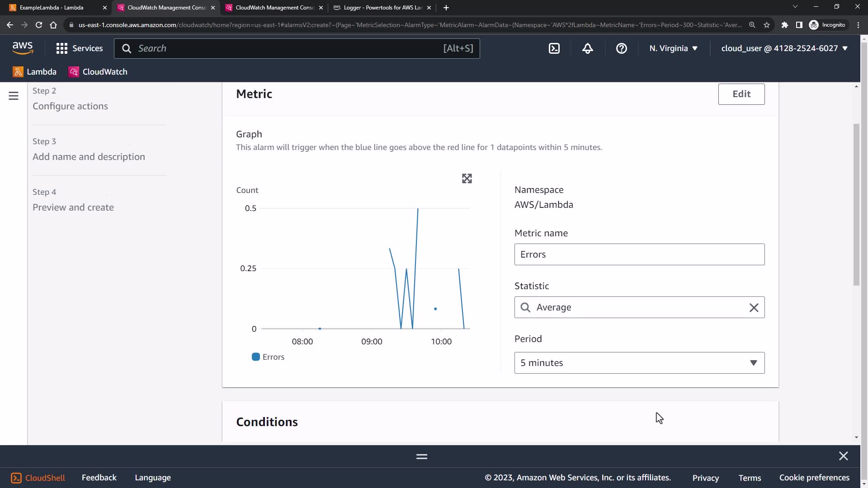Image resolution: width=868 pixels, height=488 pixels.
Task: Expand the cloud_user account menu
Action: tap(784, 48)
